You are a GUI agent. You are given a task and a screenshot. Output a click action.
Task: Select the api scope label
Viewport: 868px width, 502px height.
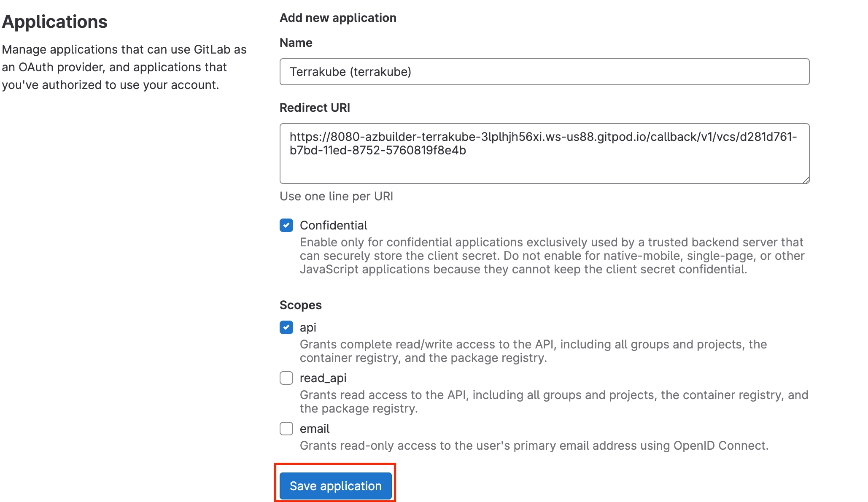coord(308,327)
